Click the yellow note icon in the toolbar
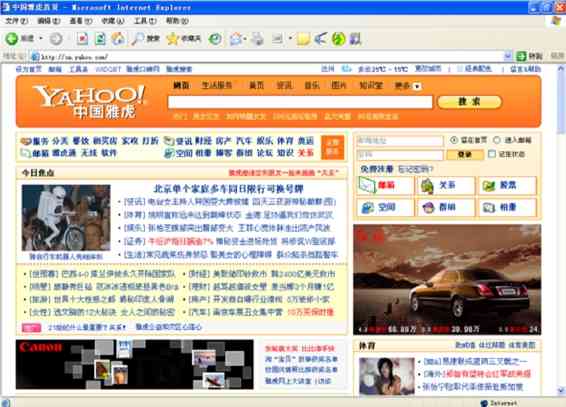566x407 pixels. 302,39
